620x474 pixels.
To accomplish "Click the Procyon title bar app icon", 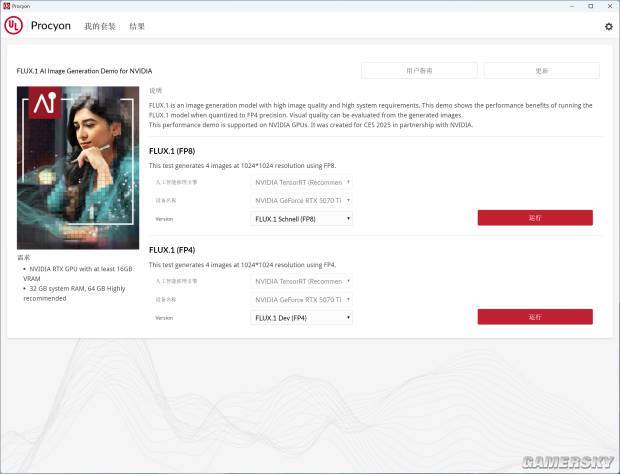I will [6, 6].
